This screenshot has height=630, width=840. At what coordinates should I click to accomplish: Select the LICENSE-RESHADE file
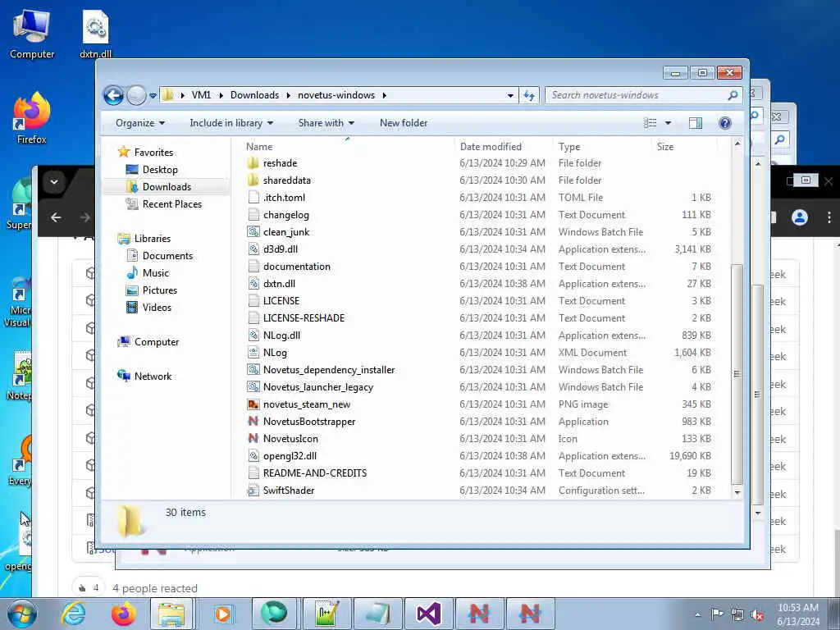click(304, 318)
